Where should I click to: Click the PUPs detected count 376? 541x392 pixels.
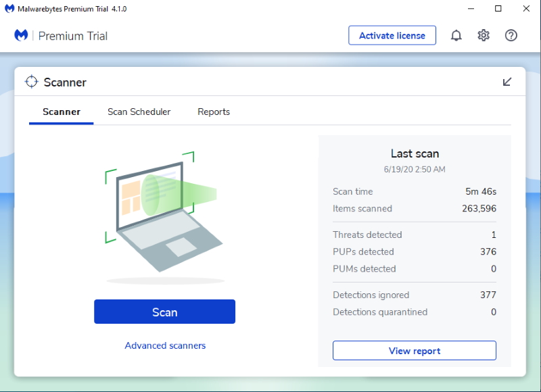click(x=488, y=252)
